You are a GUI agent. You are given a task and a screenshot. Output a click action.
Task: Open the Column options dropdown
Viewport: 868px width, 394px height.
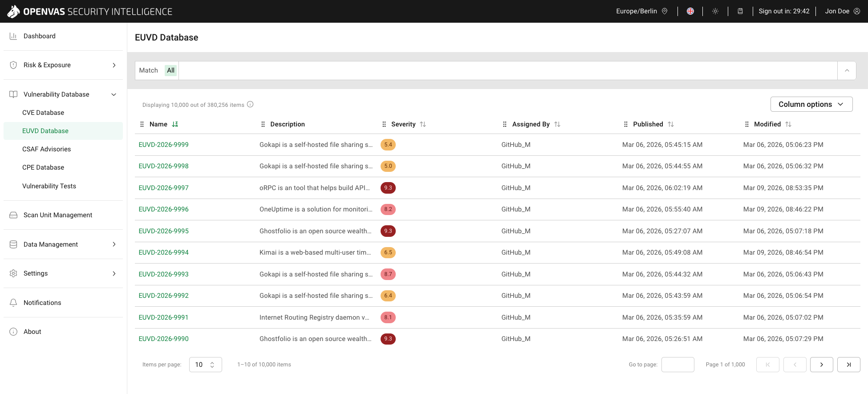pyautogui.click(x=811, y=104)
